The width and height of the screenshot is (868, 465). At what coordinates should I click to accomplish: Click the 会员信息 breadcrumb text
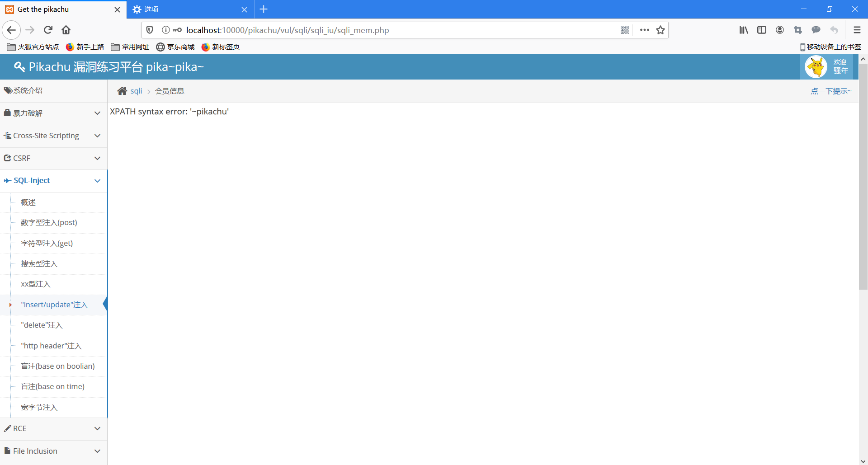pos(170,91)
